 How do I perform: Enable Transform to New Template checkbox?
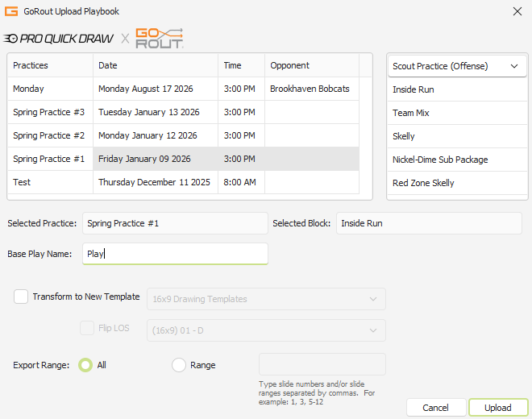click(21, 297)
